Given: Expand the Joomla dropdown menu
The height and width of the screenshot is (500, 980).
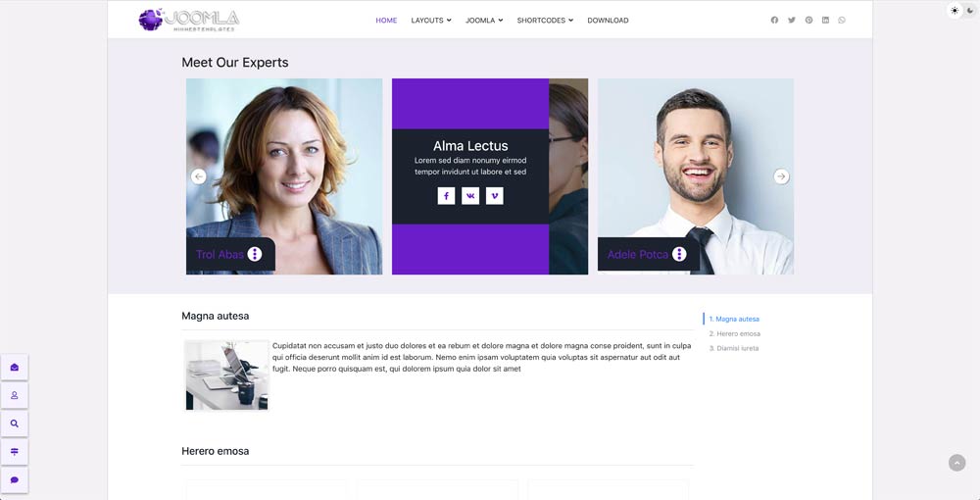Looking at the screenshot, I should tap(484, 20).
